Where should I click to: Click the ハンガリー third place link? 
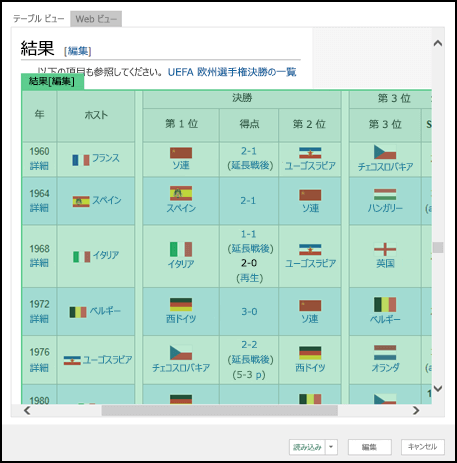pyautogui.click(x=385, y=208)
